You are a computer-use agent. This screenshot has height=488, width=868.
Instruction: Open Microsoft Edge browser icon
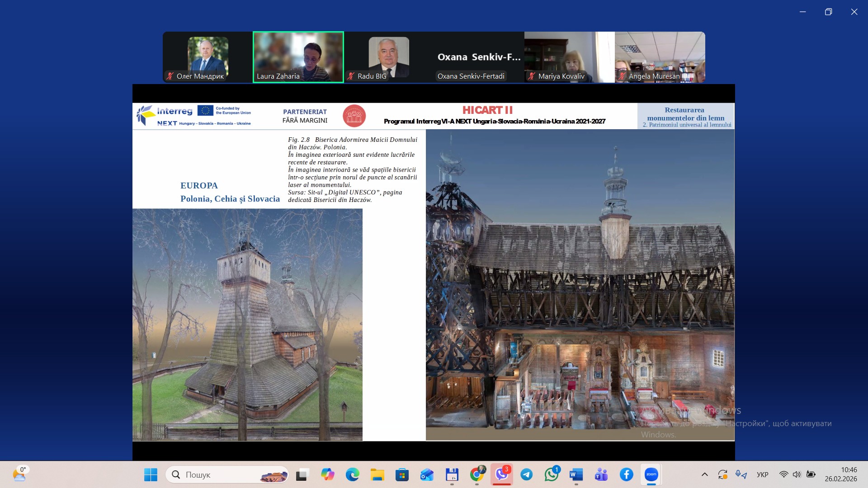(352, 474)
